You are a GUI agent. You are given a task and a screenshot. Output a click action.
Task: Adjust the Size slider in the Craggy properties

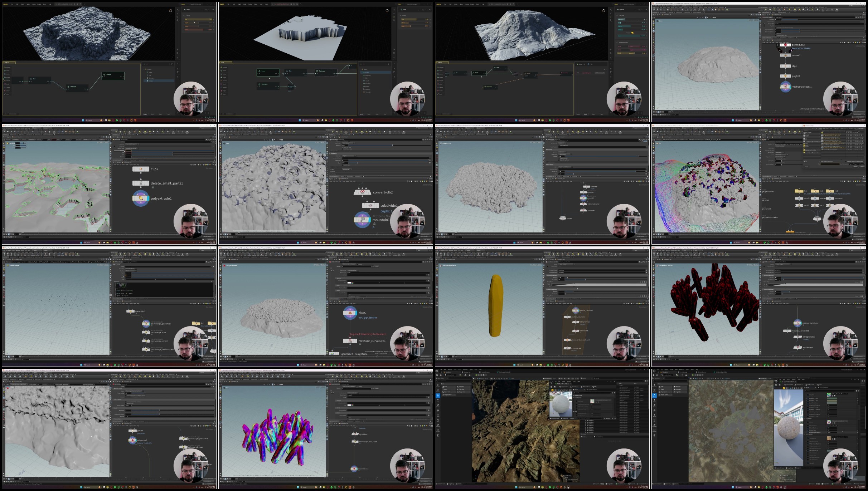click(199, 19)
